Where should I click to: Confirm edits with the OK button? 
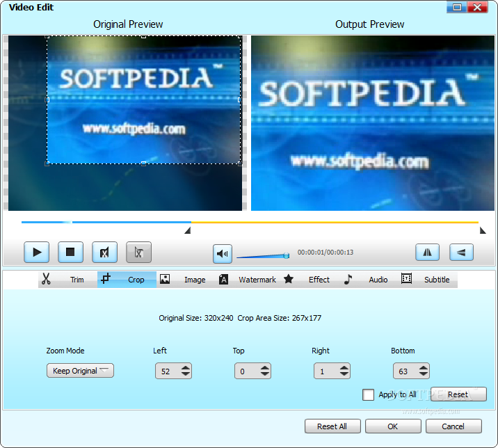(x=393, y=426)
